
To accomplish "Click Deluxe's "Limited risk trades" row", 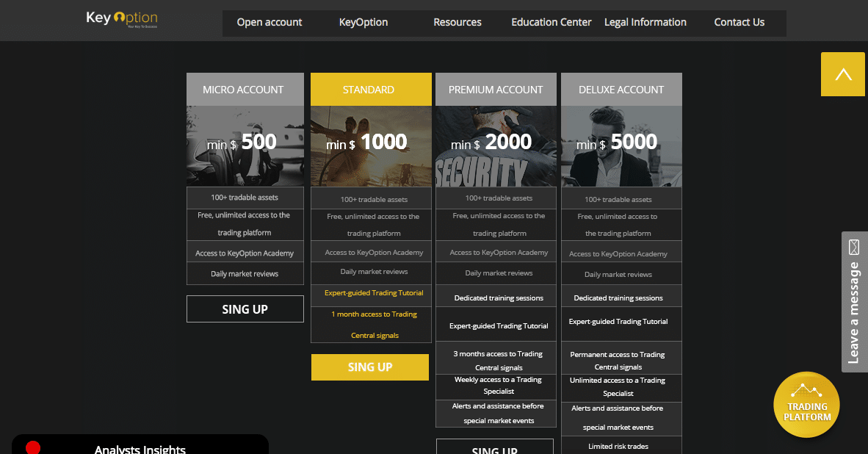I will 621,446.
